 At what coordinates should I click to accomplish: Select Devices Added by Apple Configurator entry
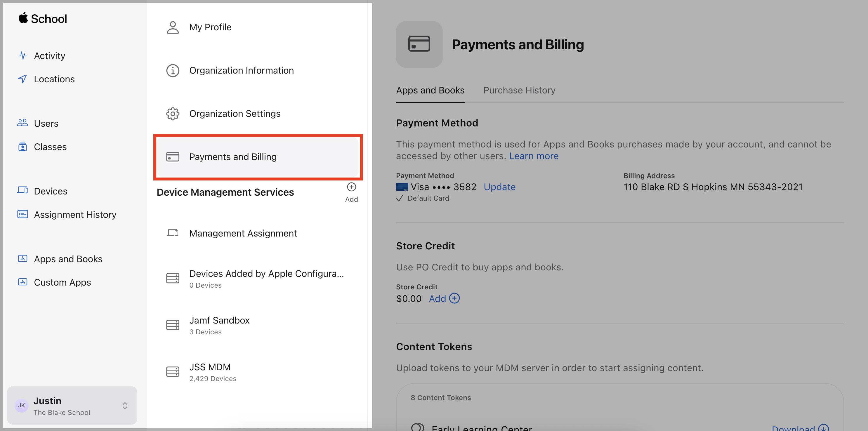tap(258, 278)
